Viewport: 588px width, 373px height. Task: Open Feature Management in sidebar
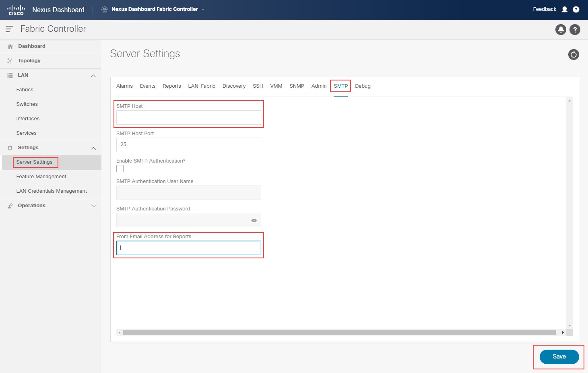pos(41,177)
